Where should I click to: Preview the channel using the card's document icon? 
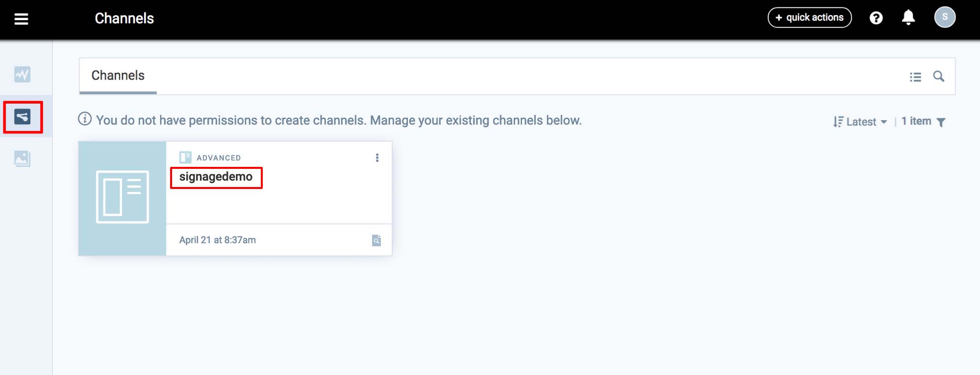376,241
